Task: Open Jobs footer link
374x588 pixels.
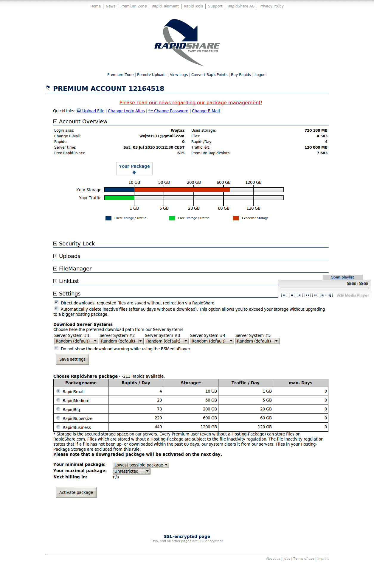Action: (x=287, y=559)
